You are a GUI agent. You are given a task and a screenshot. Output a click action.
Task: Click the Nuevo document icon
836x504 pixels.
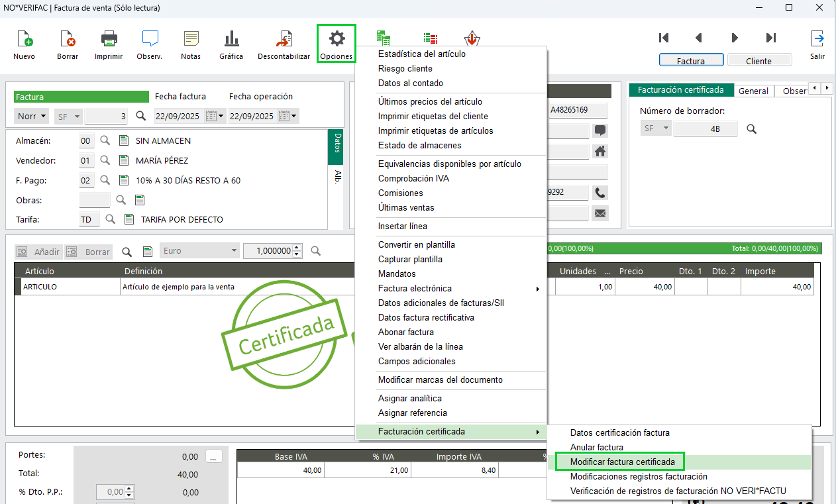tap(25, 38)
